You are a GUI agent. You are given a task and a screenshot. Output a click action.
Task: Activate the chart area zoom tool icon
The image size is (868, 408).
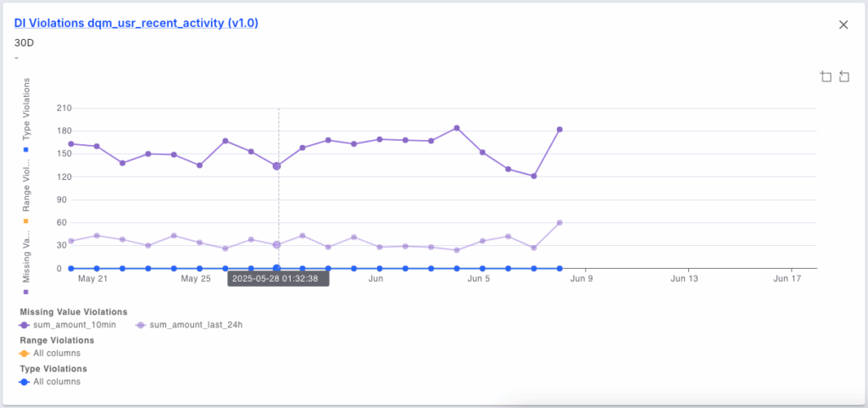pyautogui.click(x=826, y=76)
